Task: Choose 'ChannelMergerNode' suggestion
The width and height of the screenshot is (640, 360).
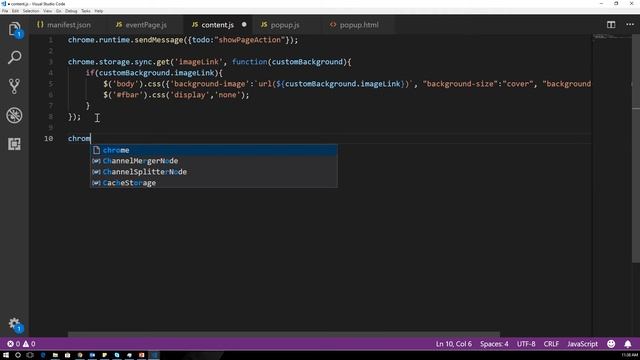Action: click(x=213, y=161)
